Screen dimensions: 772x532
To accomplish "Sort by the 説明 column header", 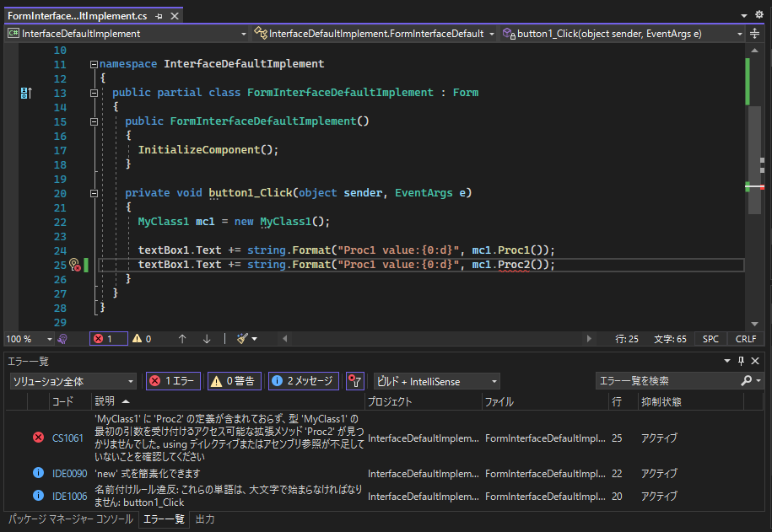I will tap(229, 401).
